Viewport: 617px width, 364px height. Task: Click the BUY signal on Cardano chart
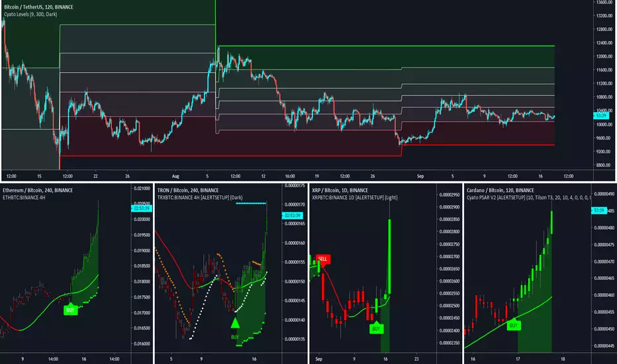[x=514, y=325]
